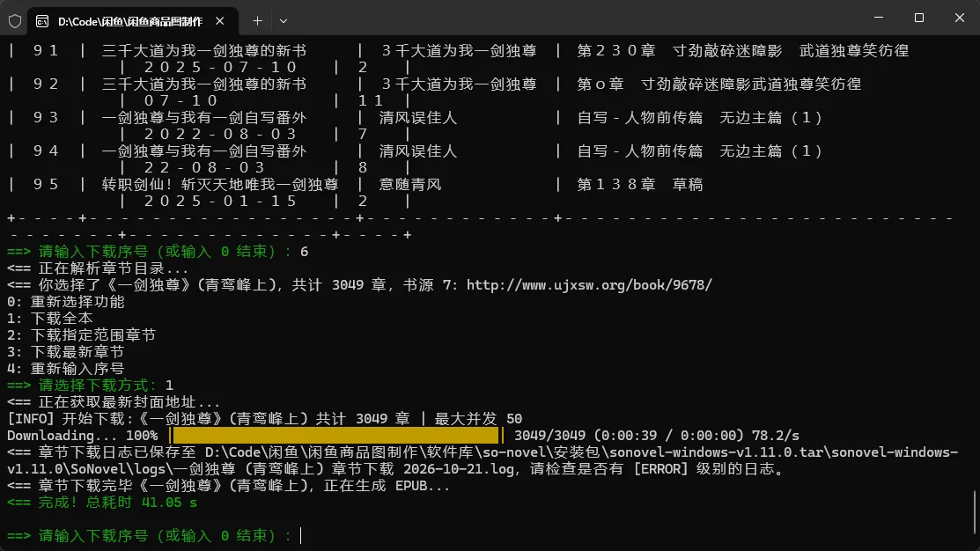
Task: Minimize the terminal window
Action: tap(879, 18)
